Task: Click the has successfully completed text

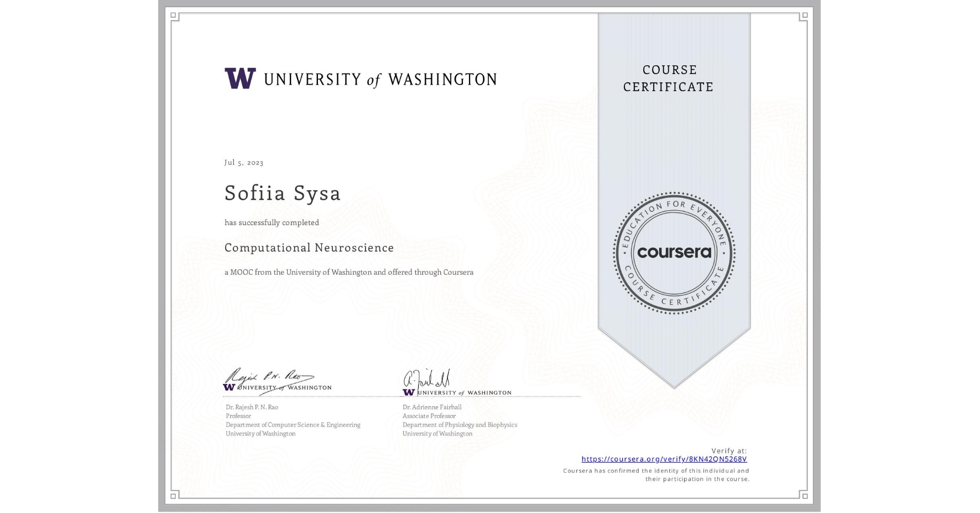Action: 272,222
